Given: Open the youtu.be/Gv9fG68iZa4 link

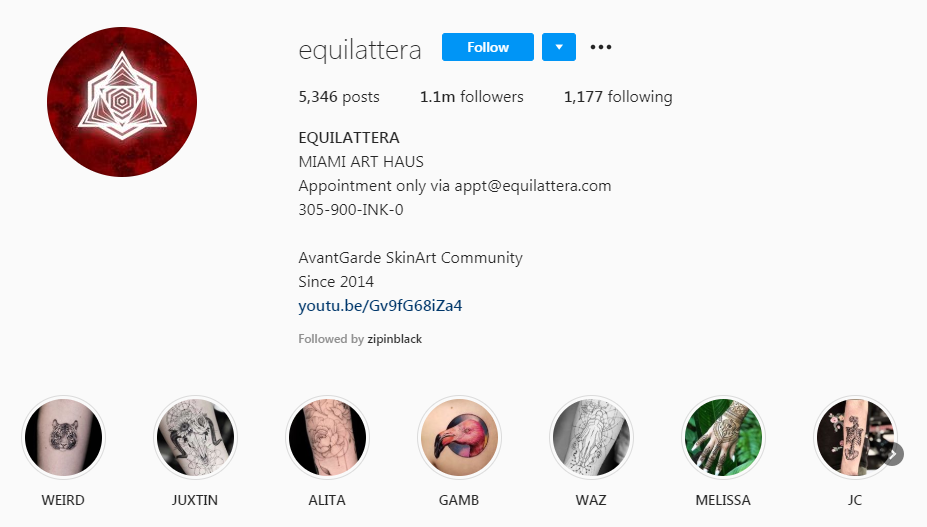Looking at the screenshot, I should pos(380,306).
